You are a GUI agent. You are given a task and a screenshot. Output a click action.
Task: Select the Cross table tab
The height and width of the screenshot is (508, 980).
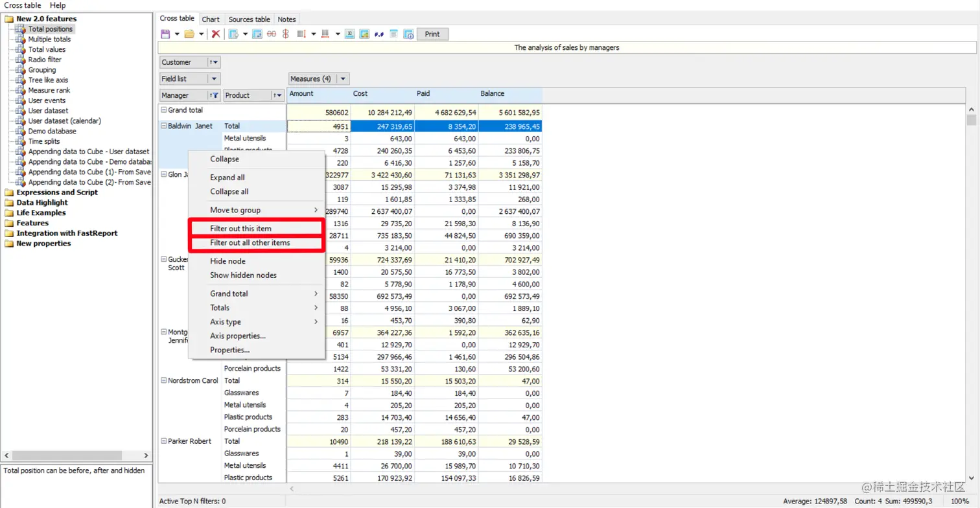click(177, 19)
